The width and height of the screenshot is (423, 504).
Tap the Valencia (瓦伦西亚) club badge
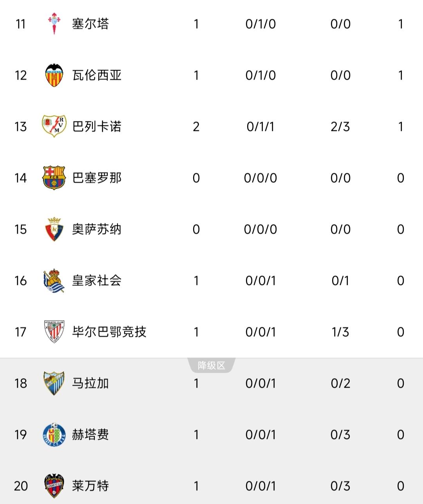tap(54, 75)
